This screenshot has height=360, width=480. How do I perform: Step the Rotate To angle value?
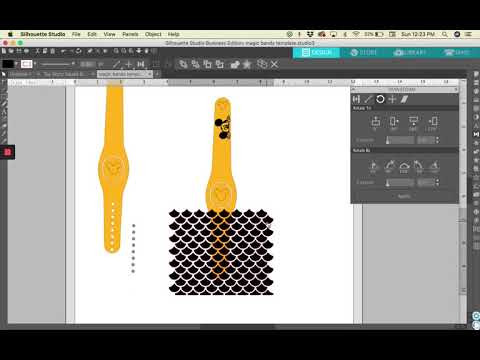[x=437, y=140]
